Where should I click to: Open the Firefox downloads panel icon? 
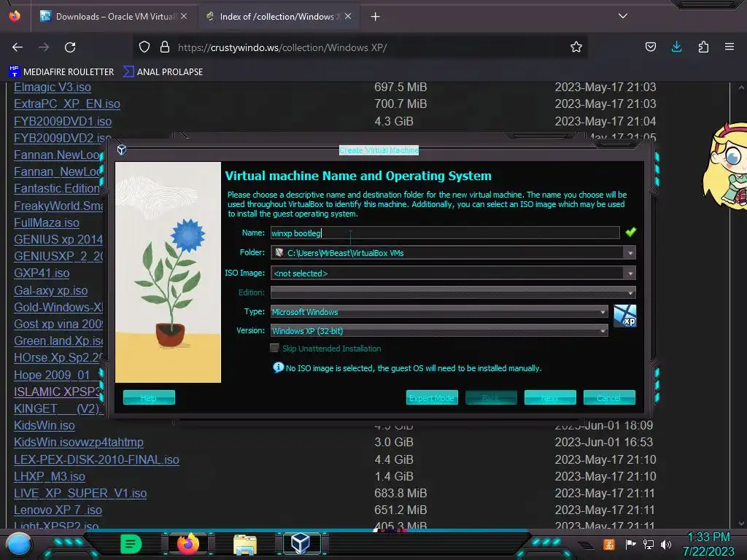pos(676,47)
